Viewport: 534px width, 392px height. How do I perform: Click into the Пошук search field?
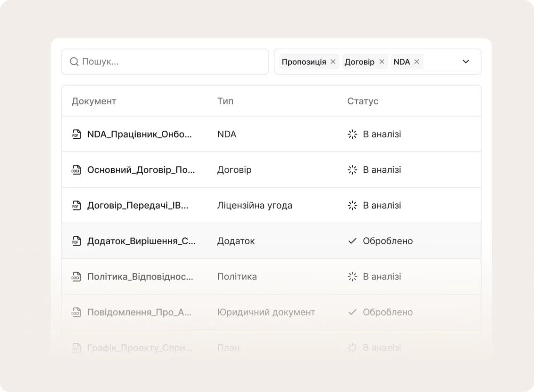pos(172,62)
